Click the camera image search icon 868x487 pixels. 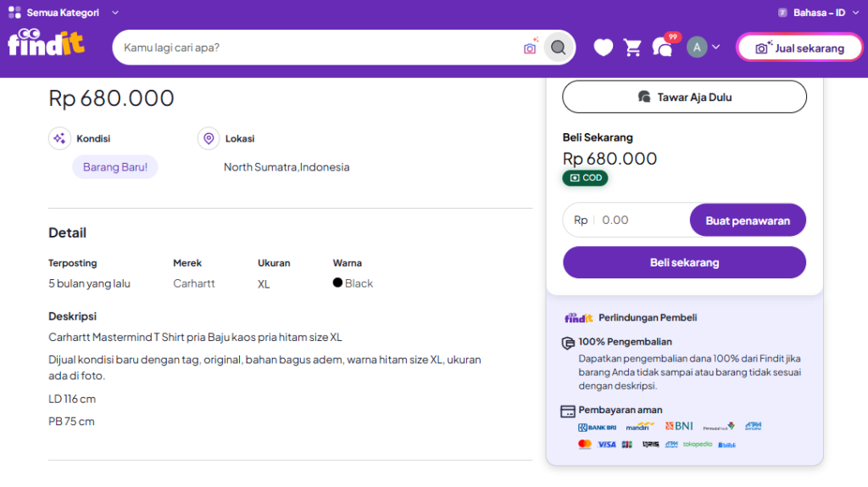pos(530,48)
